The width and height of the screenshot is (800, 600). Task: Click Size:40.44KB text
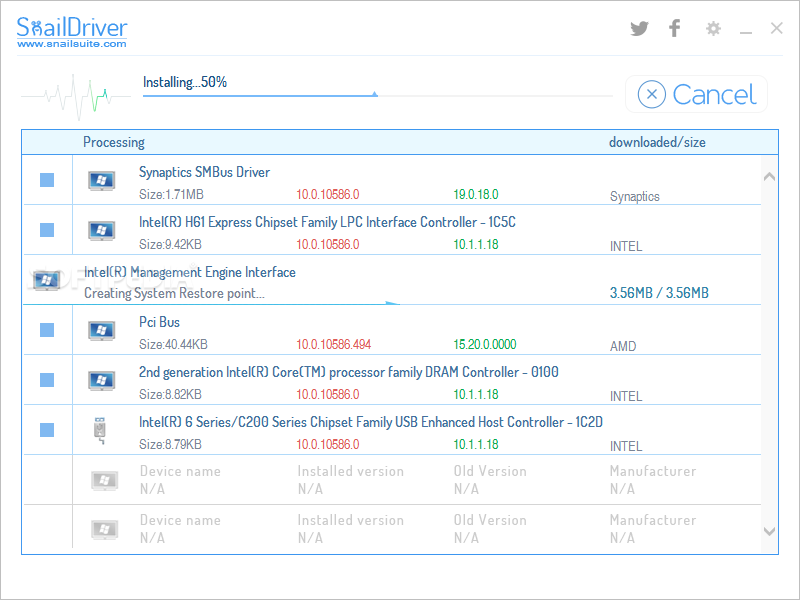pos(173,345)
